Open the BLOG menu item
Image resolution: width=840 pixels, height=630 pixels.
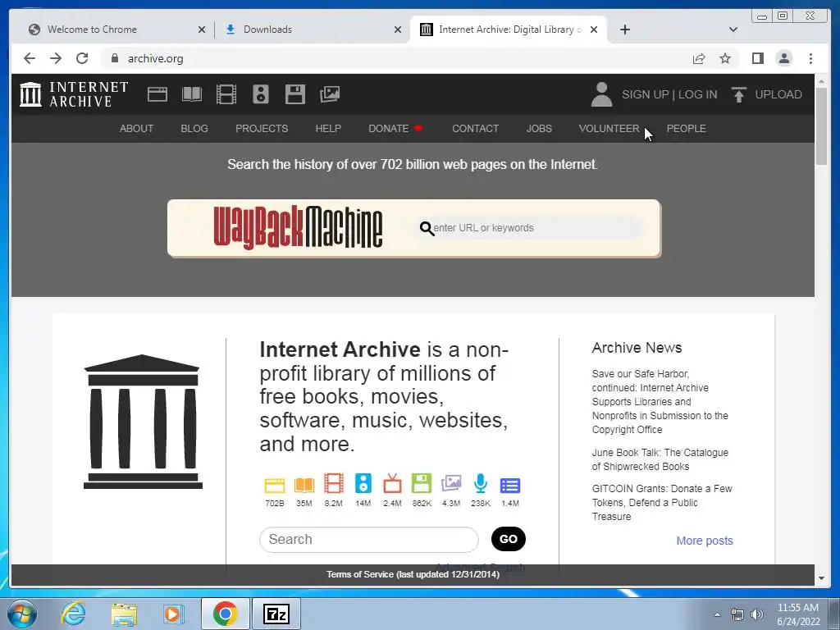194,129
